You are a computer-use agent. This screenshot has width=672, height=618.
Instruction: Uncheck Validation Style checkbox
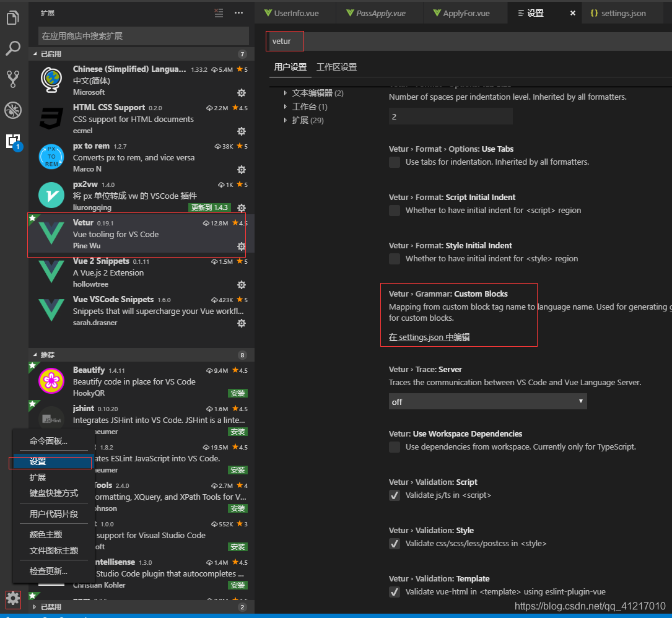[x=395, y=544]
